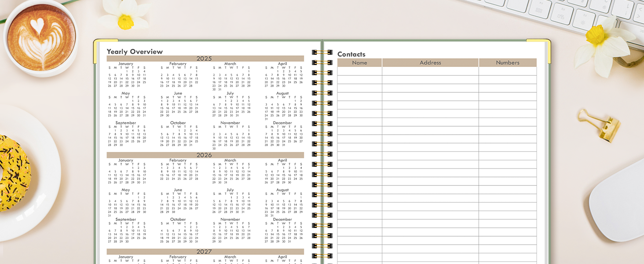Select the February label under 2025
The width and height of the screenshot is (644, 264).
(178, 64)
